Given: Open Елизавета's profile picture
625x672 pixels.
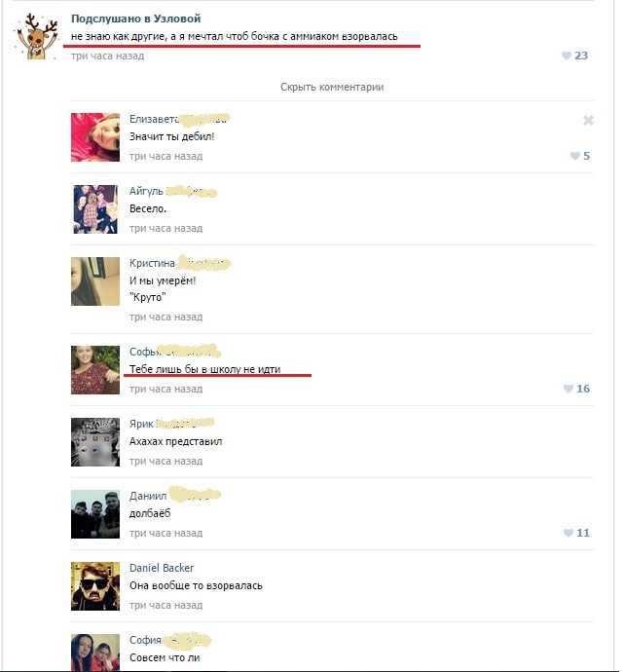Looking at the screenshot, I should 95,137.
